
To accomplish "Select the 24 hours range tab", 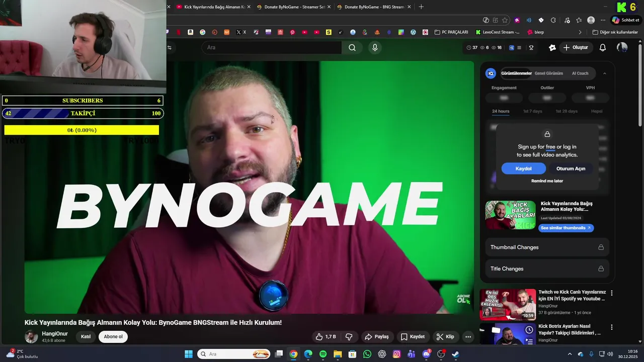I will pos(501,111).
